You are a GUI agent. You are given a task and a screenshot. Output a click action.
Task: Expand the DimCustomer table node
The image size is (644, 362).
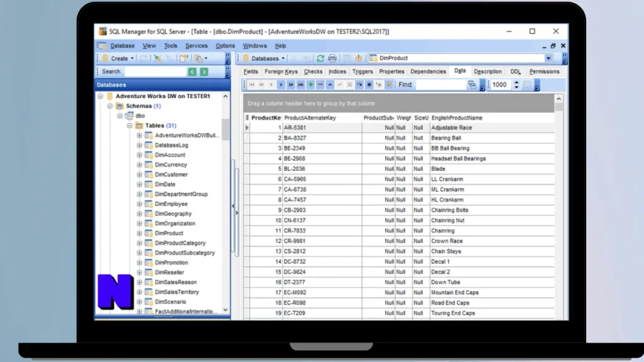click(x=139, y=175)
